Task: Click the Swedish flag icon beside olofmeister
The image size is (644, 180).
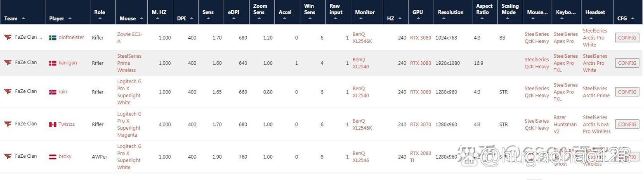Action: point(53,37)
